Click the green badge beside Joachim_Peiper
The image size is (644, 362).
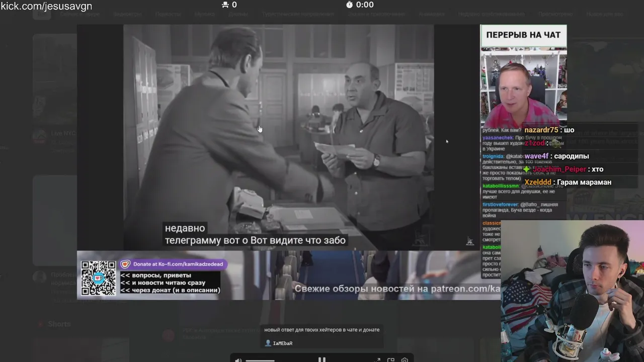coord(527,169)
